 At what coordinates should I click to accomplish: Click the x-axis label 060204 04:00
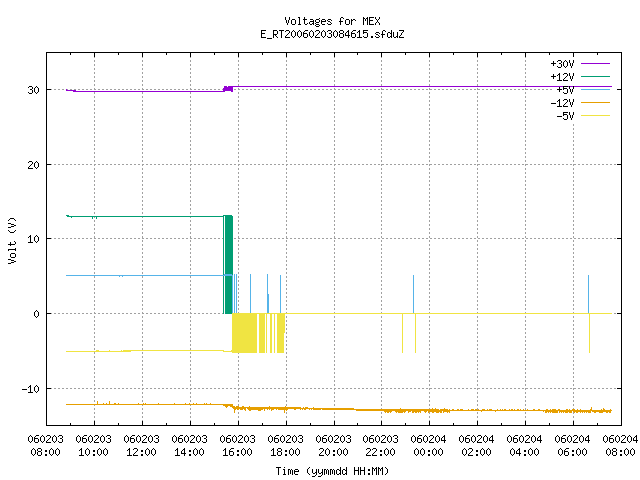pos(524,446)
